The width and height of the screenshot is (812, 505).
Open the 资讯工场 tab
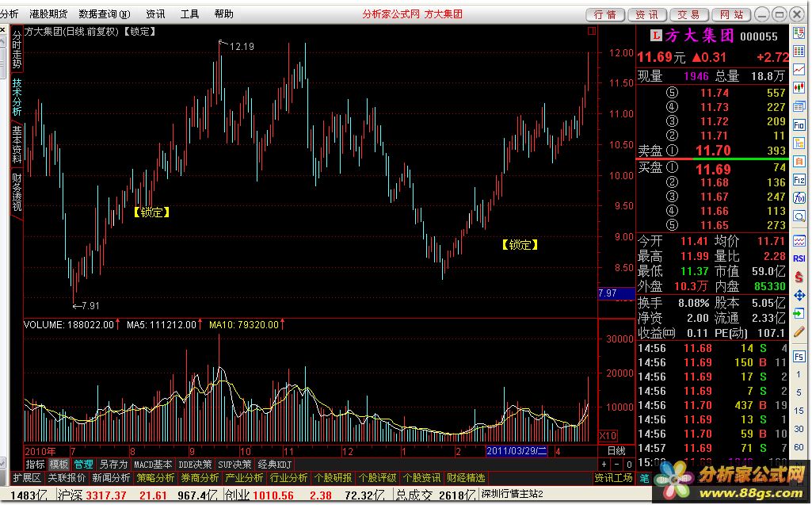click(614, 478)
